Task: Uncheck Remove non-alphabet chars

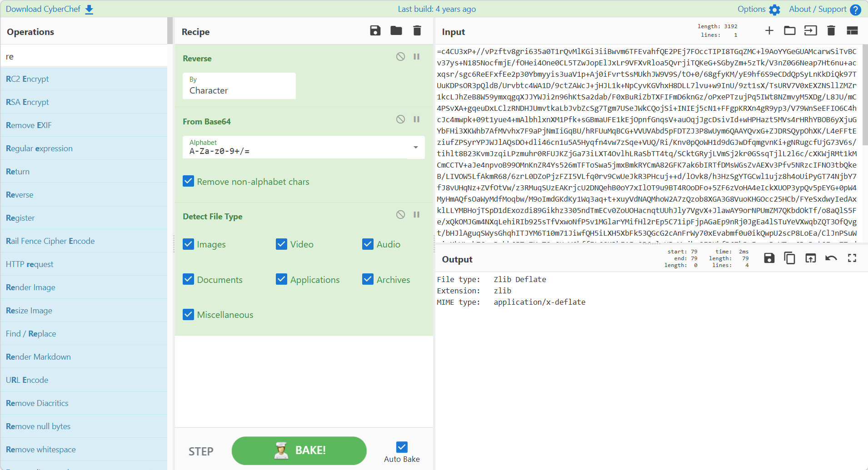Action: (x=189, y=182)
